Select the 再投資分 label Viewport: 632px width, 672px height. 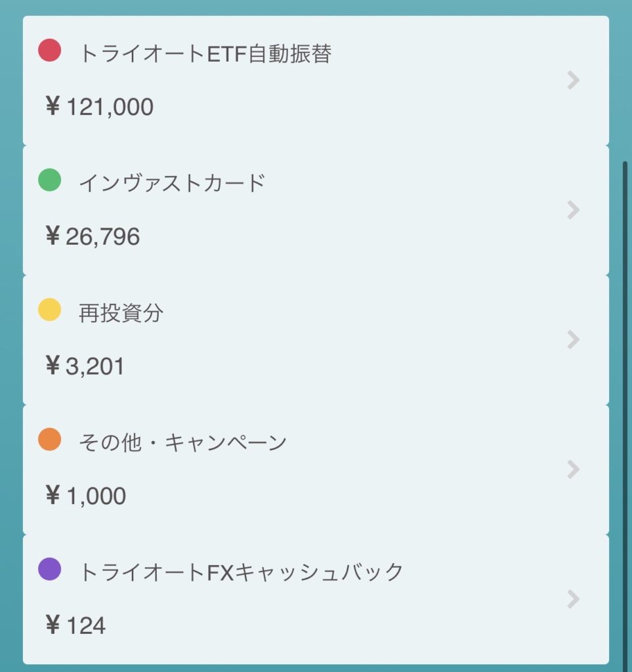(x=121, y=313)
